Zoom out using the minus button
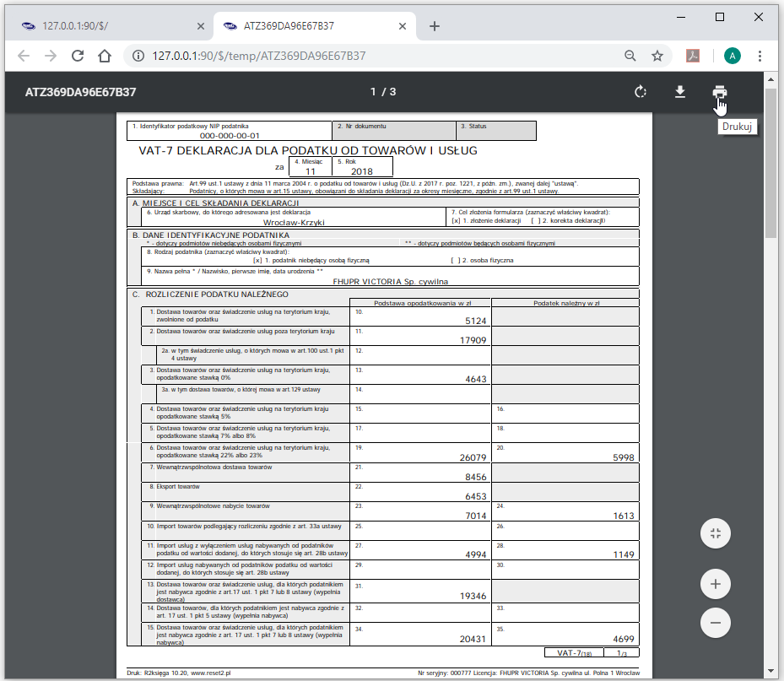784x681 pixels. click(x=716, y=623)
